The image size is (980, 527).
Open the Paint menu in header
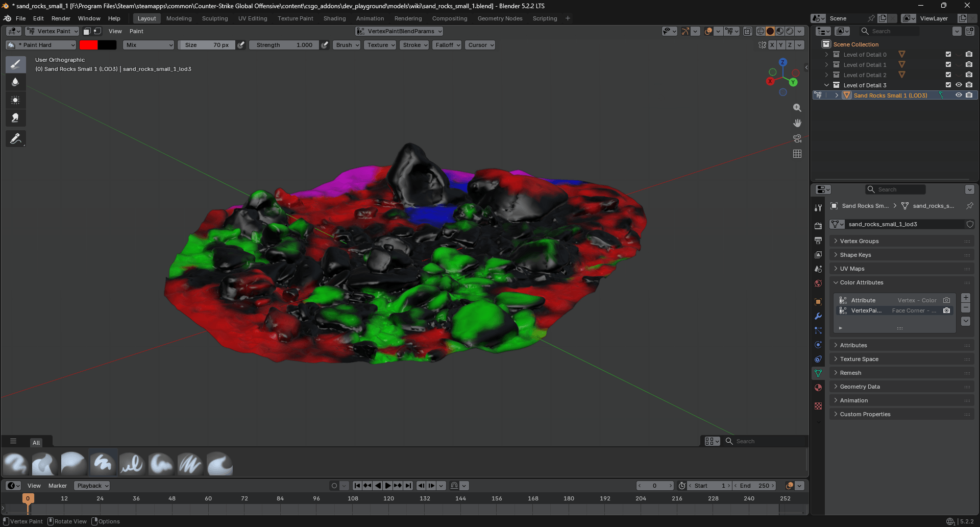pos(136,31)
